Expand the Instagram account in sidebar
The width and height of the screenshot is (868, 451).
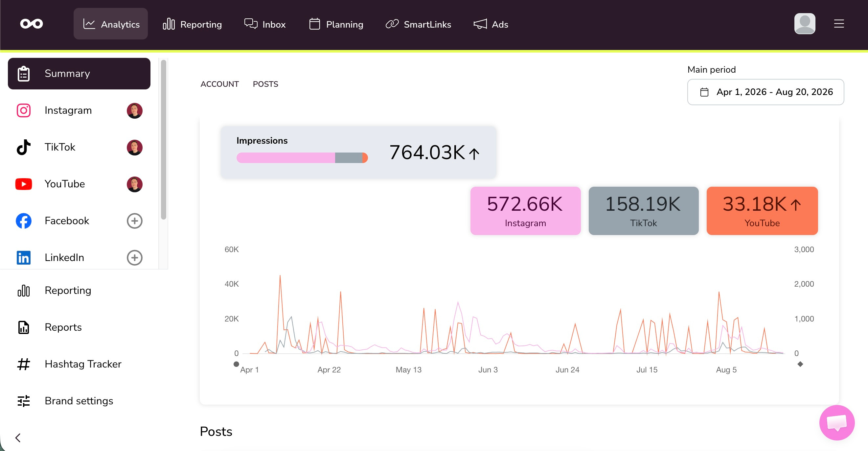(x=79, y=110)
